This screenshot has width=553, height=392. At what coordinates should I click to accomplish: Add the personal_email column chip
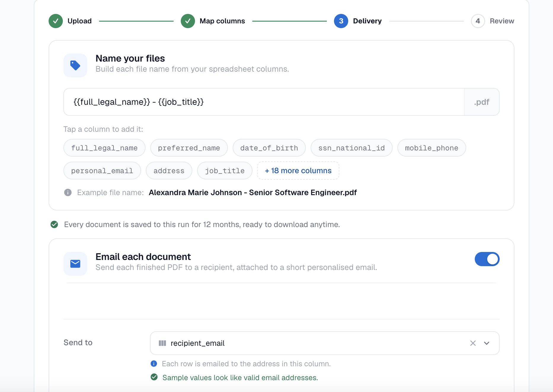(102, 171)
